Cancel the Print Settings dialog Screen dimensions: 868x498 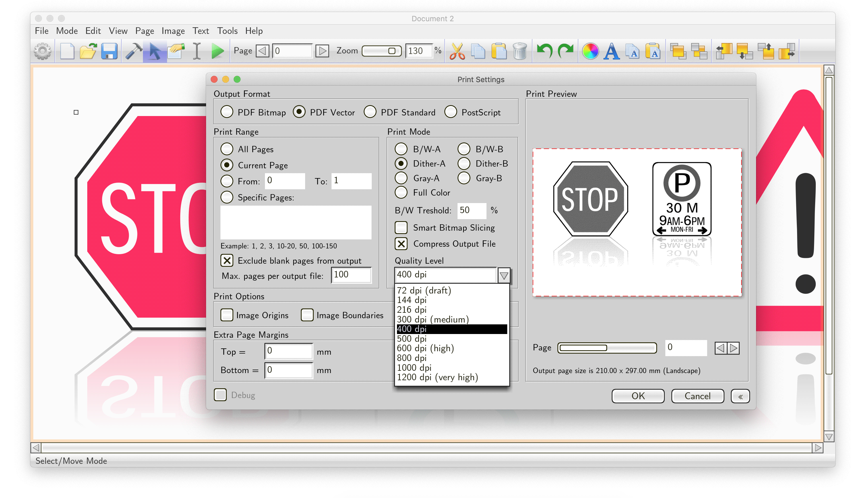[x=697, y=396]
